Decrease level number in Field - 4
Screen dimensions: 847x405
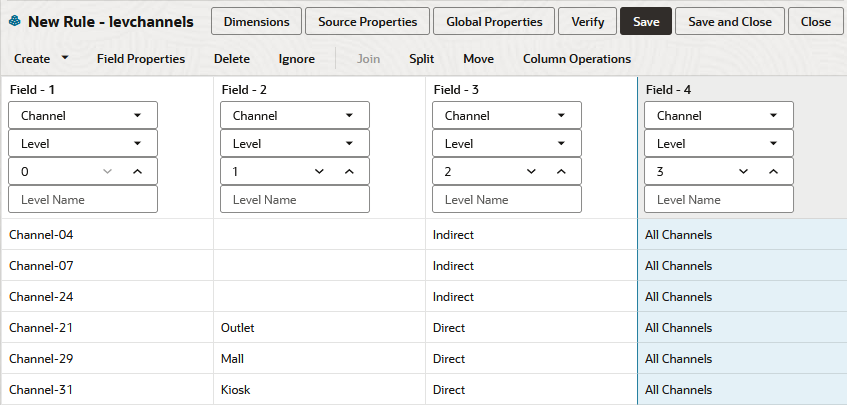[x=743, y=172]
